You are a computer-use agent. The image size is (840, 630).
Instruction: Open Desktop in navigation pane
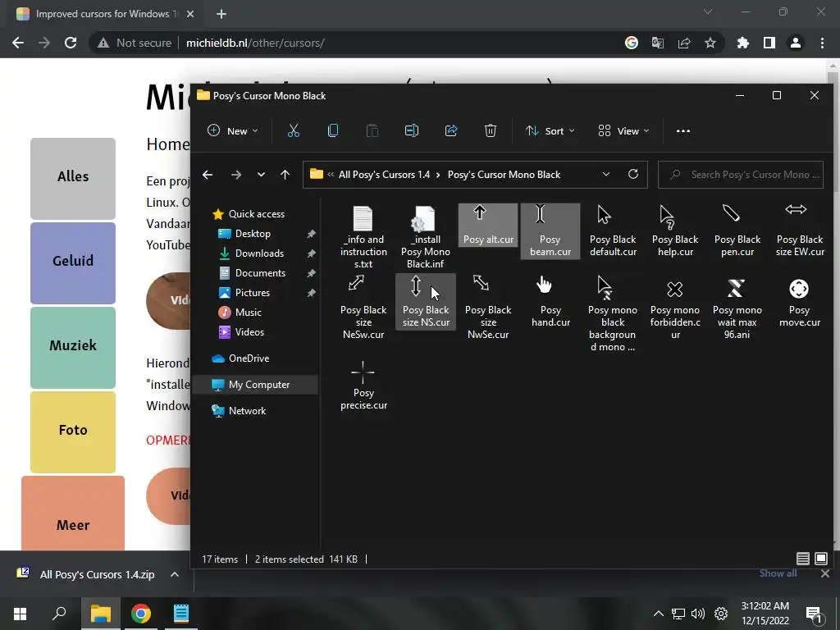253,234
